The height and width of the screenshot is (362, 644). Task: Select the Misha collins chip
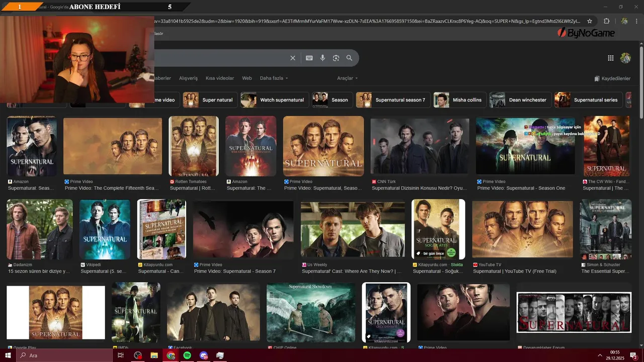pos(460,100)
